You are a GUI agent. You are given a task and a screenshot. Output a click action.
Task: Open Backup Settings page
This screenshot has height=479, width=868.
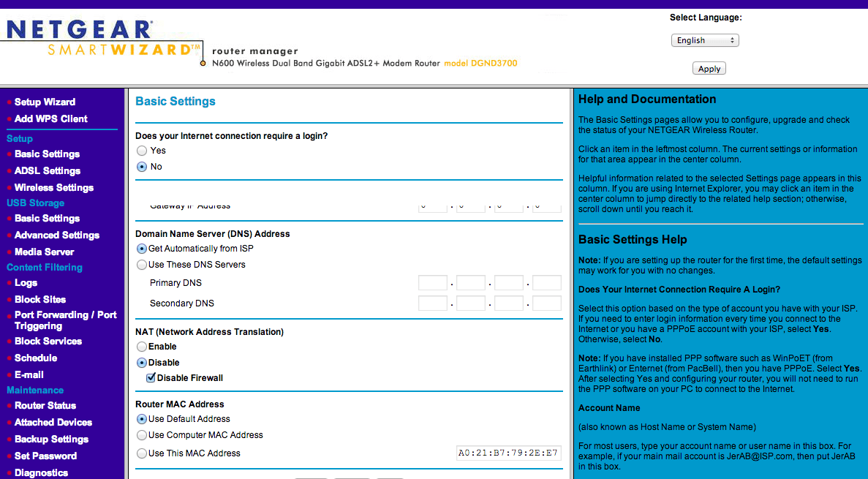(51, 439)
